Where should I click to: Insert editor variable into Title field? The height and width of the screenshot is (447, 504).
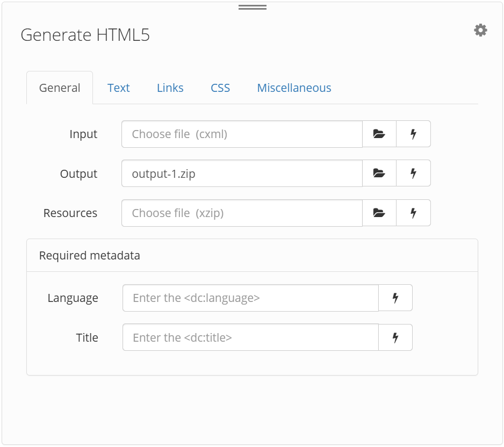(x=395, y=337)
